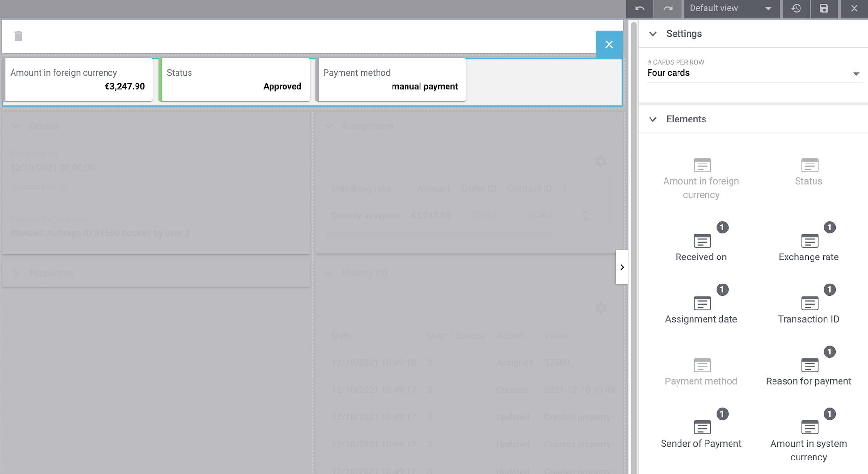Click the redo arrow icon

pyautogui.click(x=667, y=9)
